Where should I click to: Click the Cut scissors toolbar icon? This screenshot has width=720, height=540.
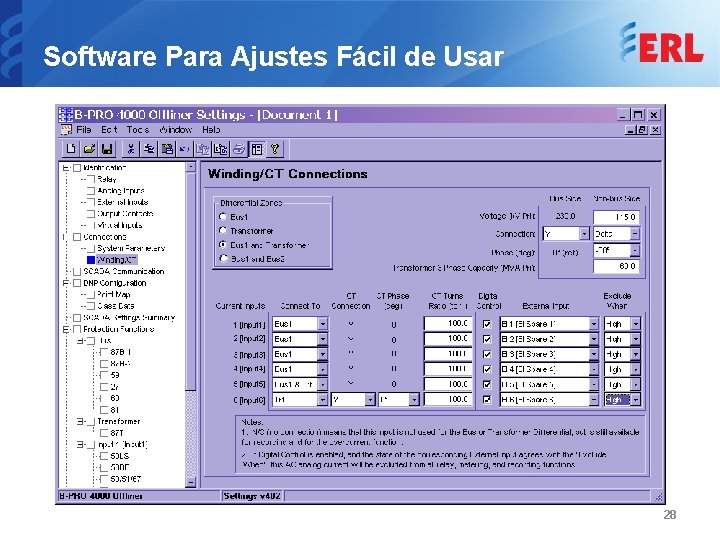131,149
